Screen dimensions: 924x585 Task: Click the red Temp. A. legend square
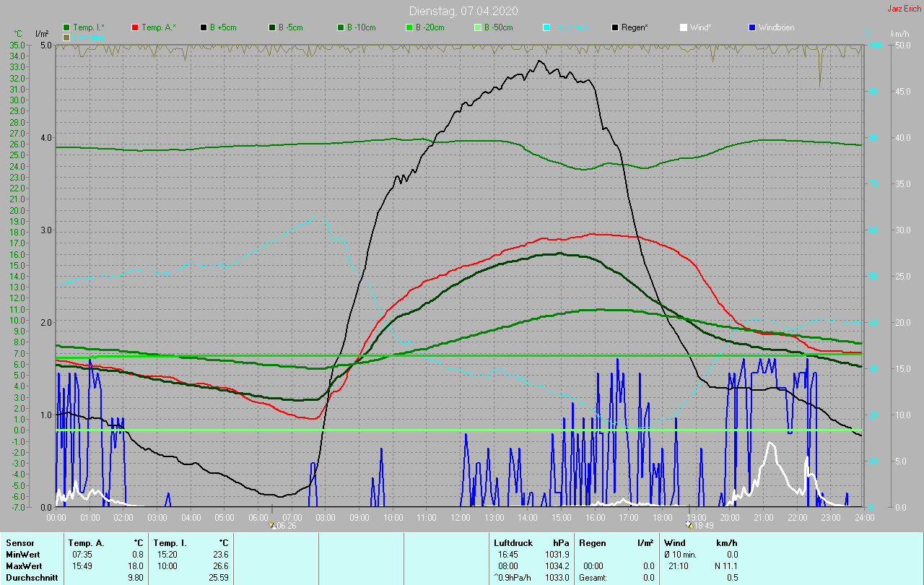[135, 27]
